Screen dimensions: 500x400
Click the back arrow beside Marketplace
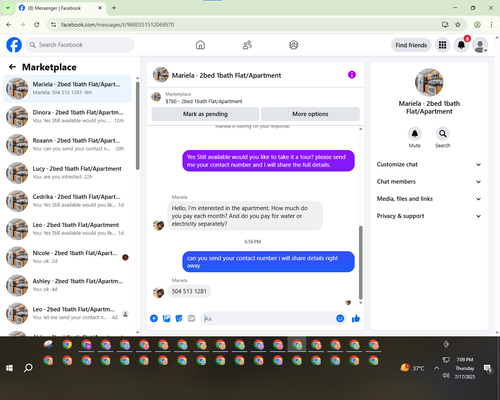click(x=12, y=67)
